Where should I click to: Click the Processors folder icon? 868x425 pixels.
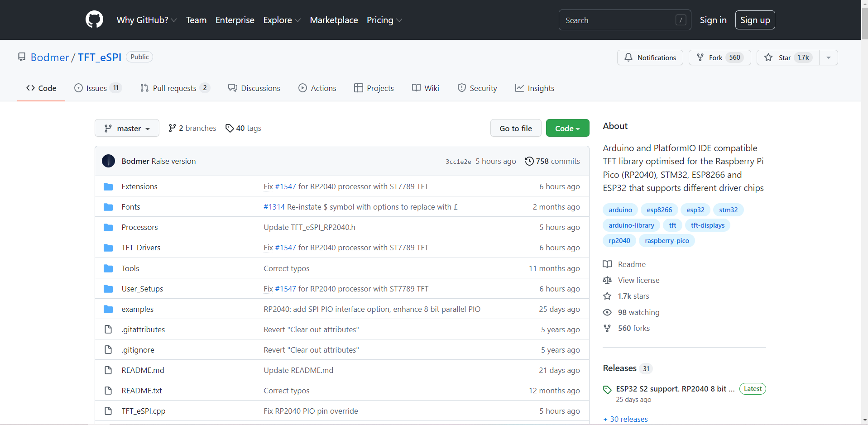[108, 227]
